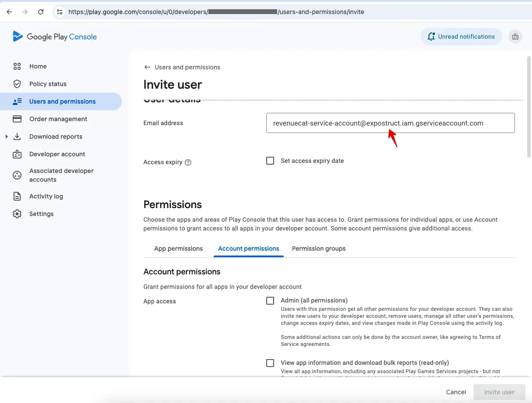Viewport: 532px width, 403px height.
Task: Click the page vertical scrollbar
Action: [x=528, y=106]
